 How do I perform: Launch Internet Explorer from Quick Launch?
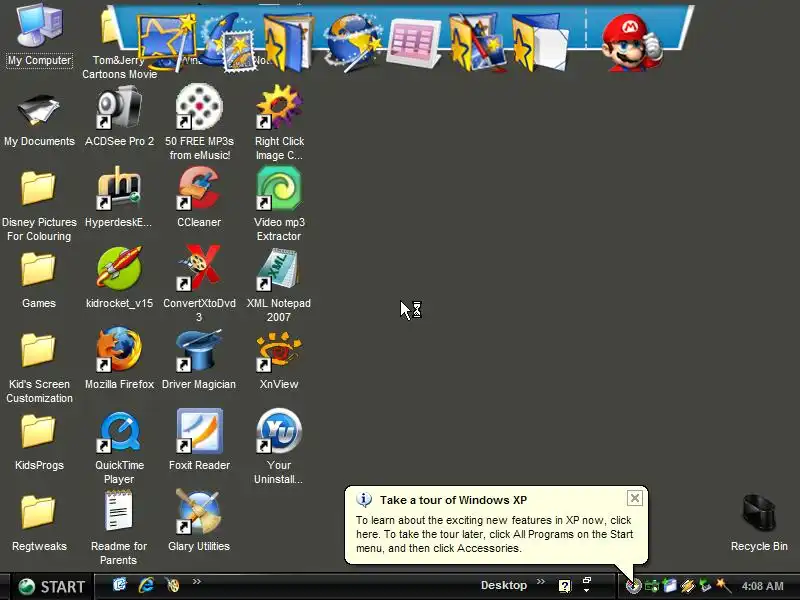(x=146, y=585)
